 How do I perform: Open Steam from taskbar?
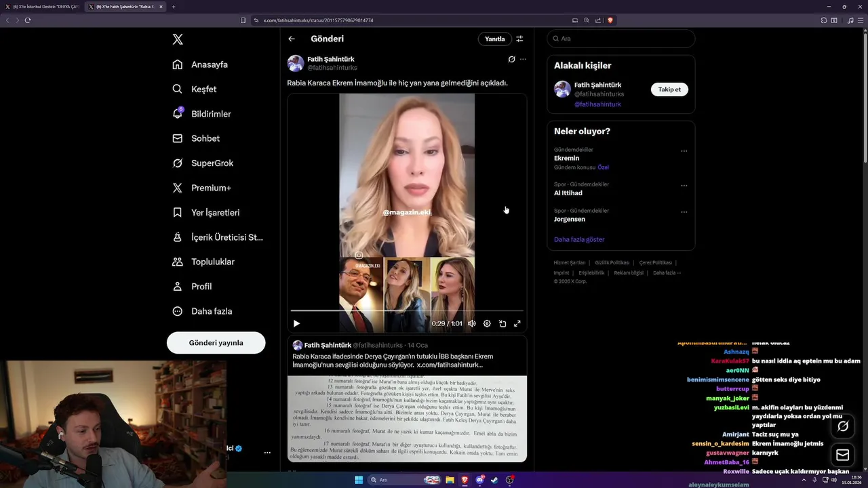tap(494, 480)
